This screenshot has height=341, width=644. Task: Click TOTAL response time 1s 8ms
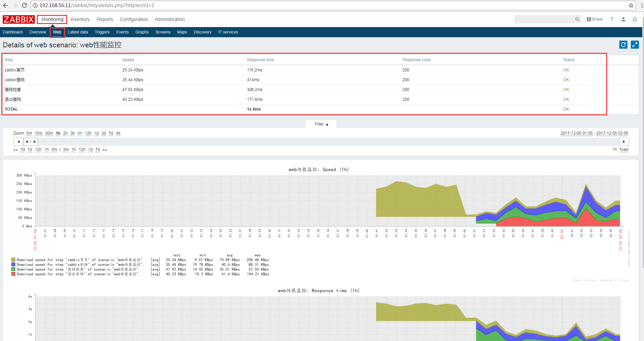(x=254, y=109)
